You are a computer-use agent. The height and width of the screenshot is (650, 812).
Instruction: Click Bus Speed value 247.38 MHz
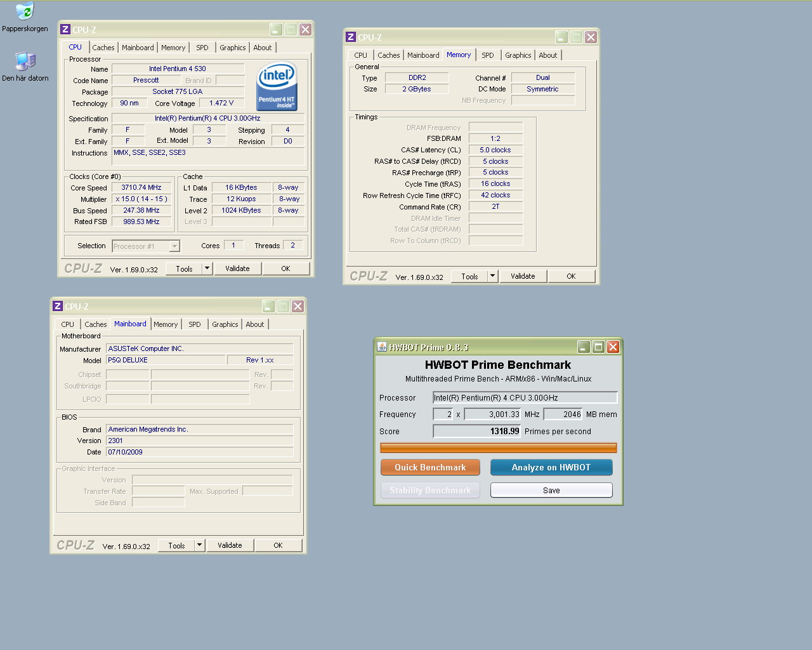pos(141,210)
